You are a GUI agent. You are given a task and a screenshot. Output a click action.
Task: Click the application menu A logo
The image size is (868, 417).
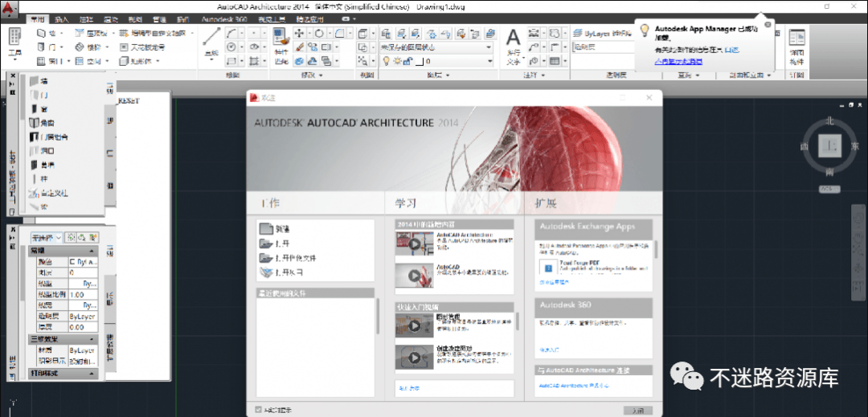(x=10, y=8)
